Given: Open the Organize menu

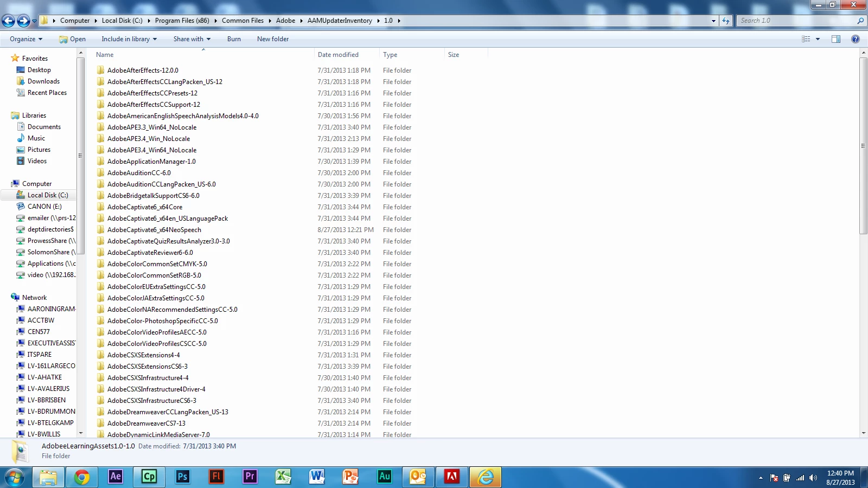Looking at the screenshot, I should 25,39.
